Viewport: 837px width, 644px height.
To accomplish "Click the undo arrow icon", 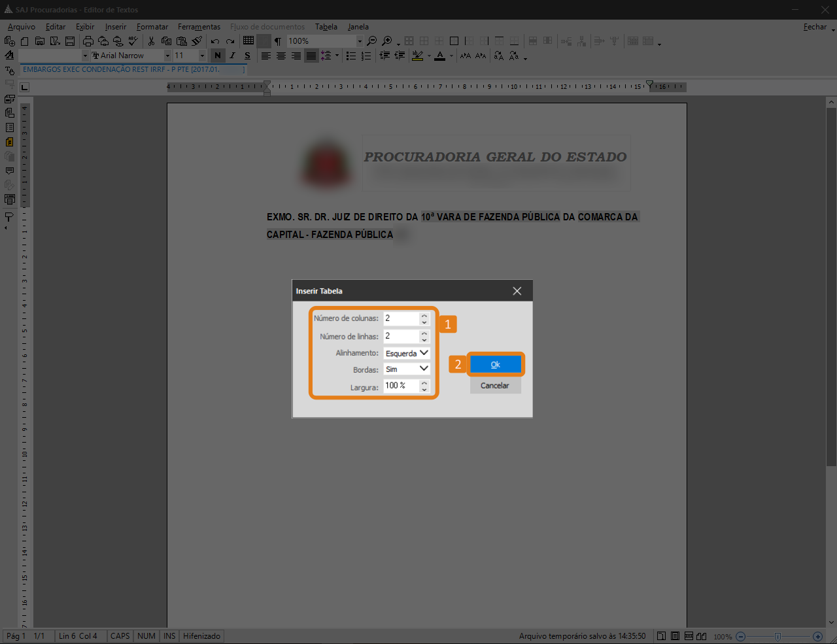I will tap(214, 41).
